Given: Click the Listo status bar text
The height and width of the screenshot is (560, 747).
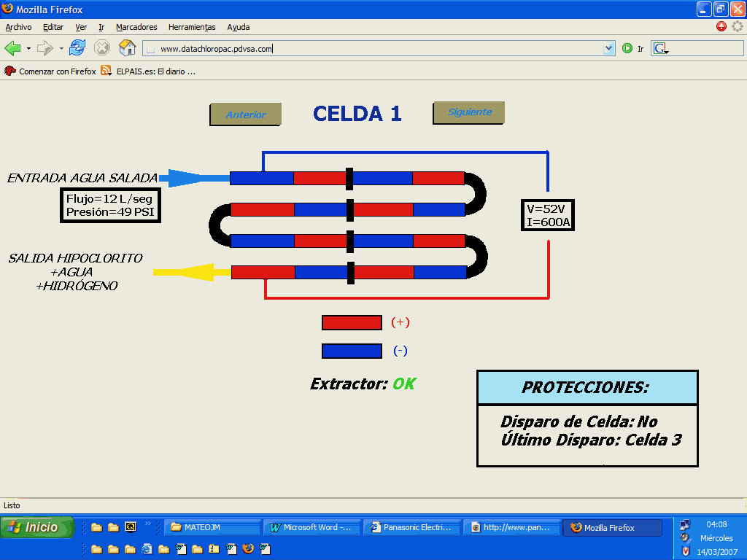Looking at the screenshot, I should click(x=12, y=505).
